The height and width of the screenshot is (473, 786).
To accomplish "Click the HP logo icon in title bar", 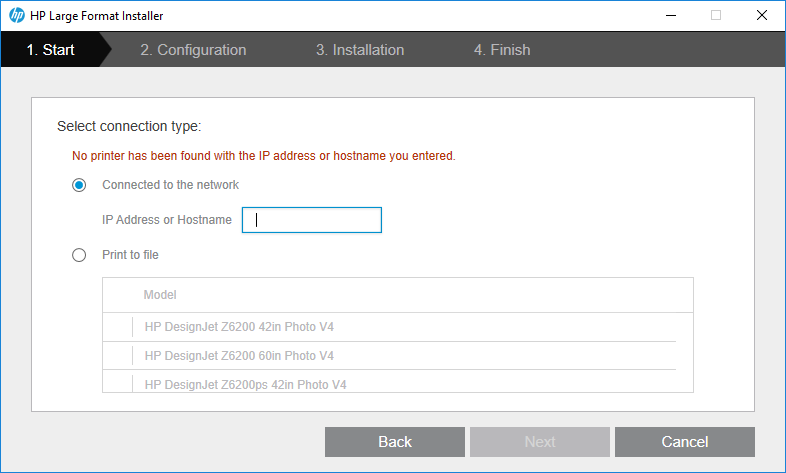I will [16, 16].
